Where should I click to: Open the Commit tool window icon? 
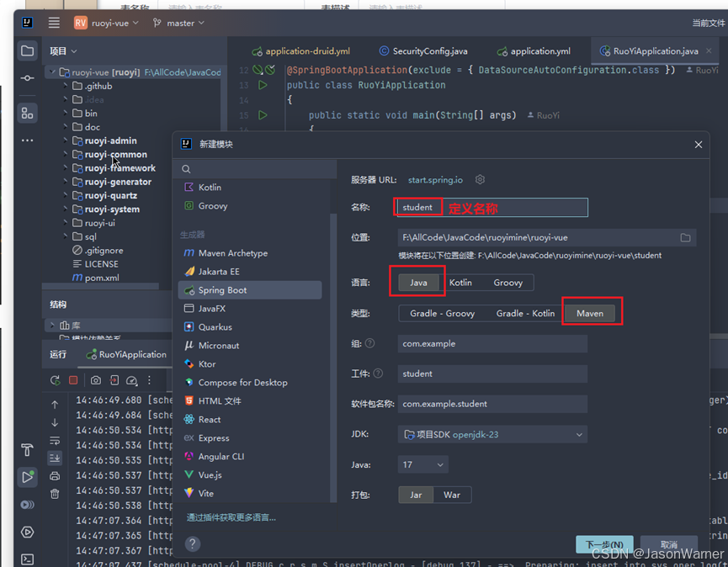tap(28, 78)
